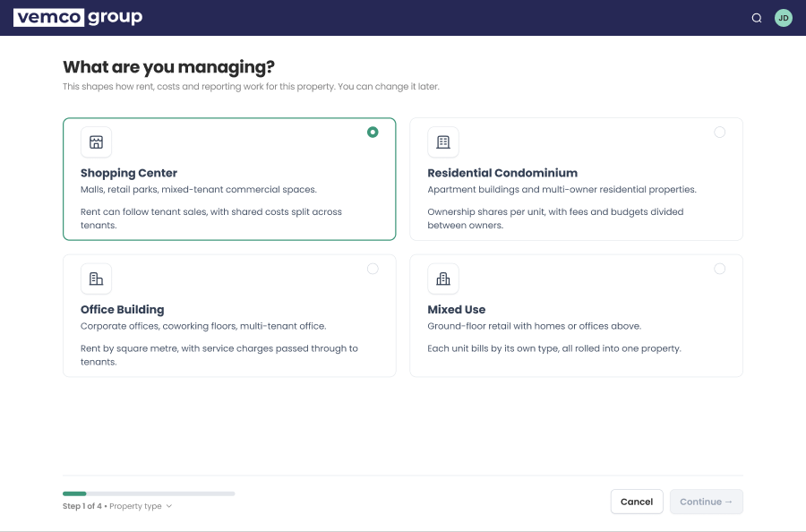Click the vemco group logo
The image size is (806, 532).
pyautogui.click(x=78, y=18)
